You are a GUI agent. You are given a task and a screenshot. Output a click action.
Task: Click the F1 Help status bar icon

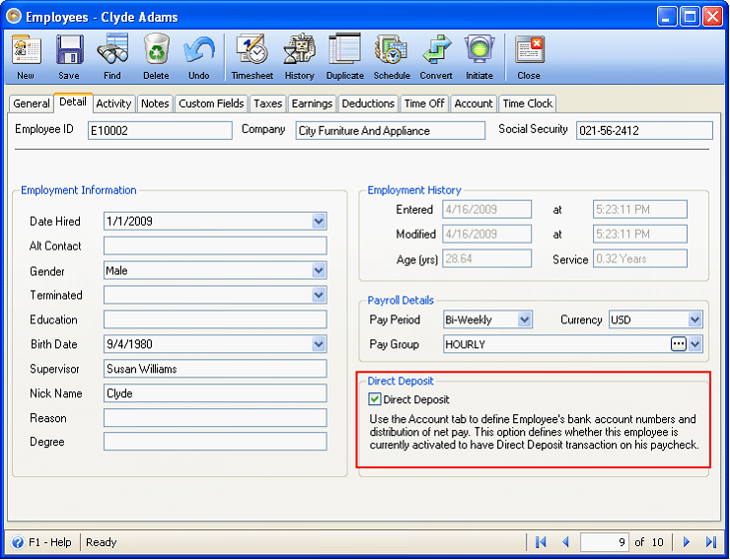(x=18, y=542)
